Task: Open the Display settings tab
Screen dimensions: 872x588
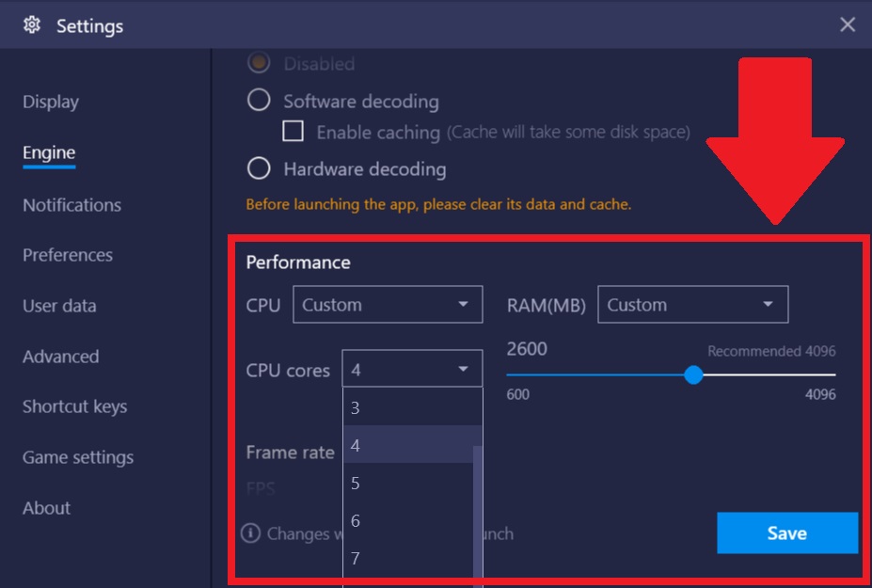Action: click(x=51, y=102)
